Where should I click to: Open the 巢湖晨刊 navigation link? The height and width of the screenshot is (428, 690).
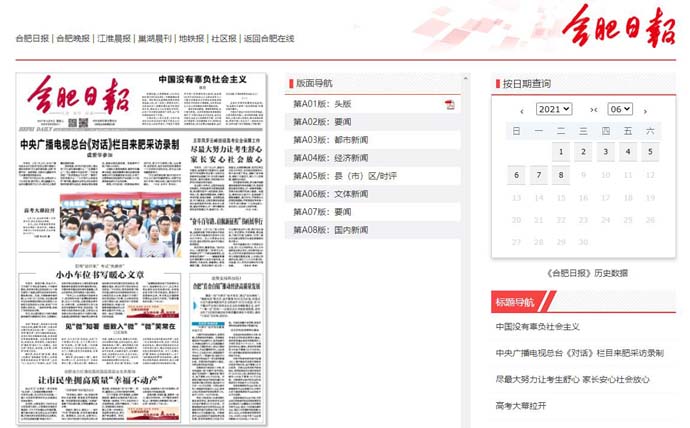coord(155,38)
